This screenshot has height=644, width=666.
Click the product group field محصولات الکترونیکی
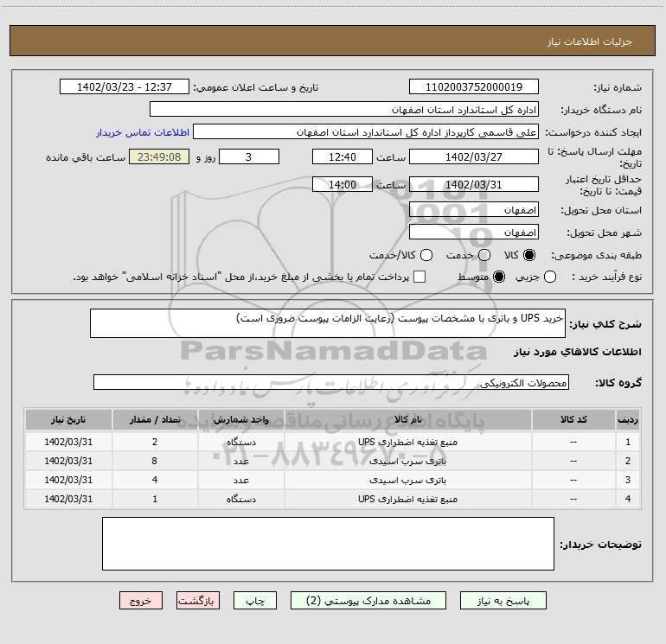click(x=331, y=382)
